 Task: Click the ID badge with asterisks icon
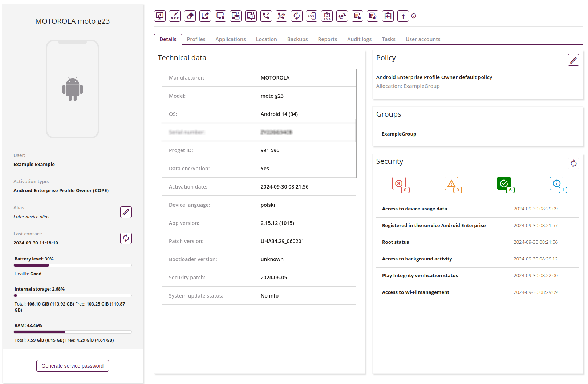click(x=327, y=16)
